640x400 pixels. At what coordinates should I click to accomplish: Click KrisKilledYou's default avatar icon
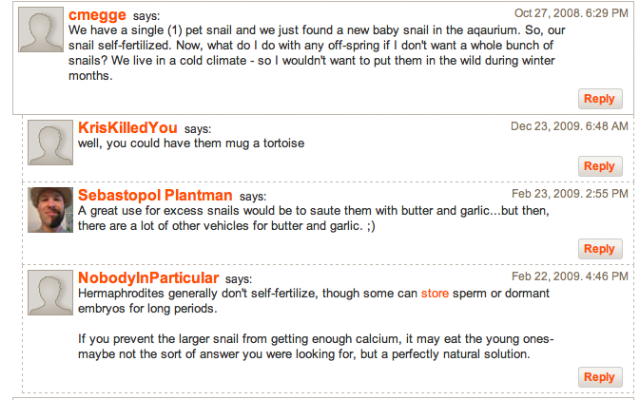(x=50, y=143)
